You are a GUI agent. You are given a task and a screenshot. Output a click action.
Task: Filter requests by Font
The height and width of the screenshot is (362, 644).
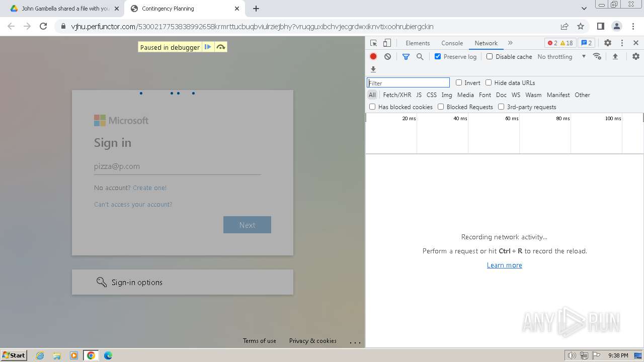[x=485, y=95]
